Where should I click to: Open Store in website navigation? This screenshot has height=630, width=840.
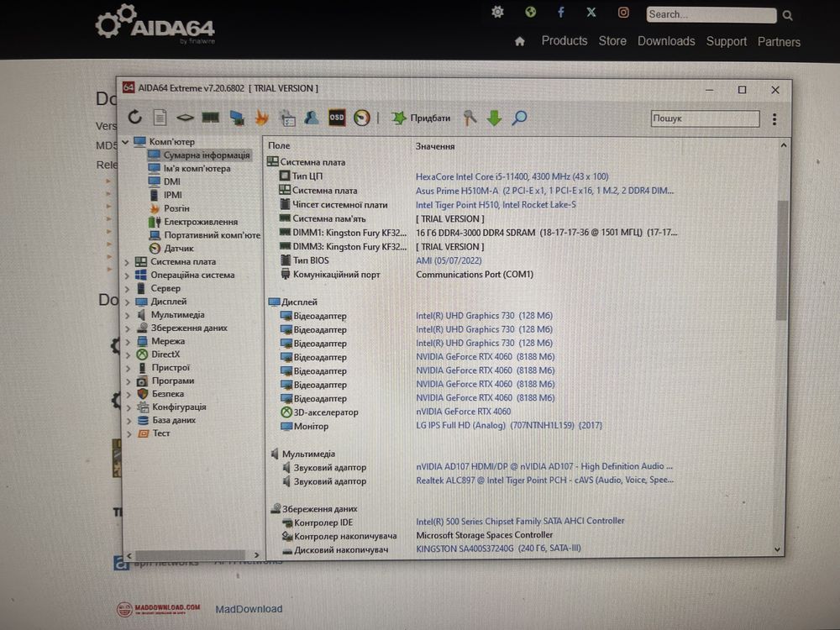tap(612, 40)
